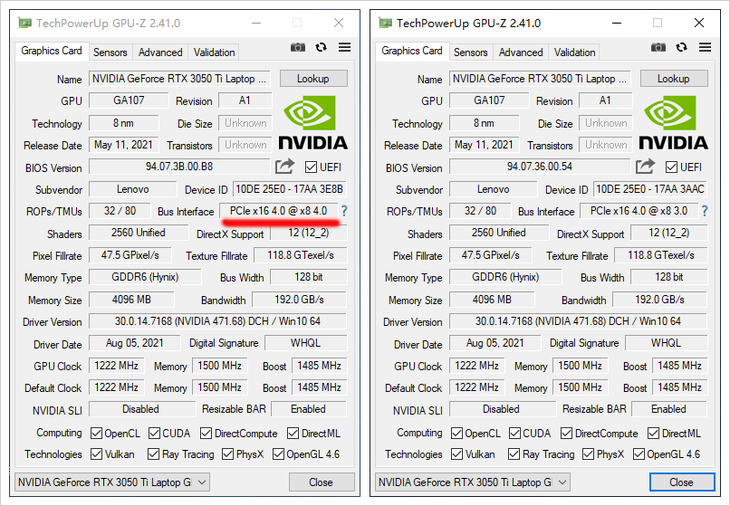Click GPU Clock 1222 MHz in right window
Image resolution: width=730 pixels, height=506 pixels.
pyautogui.click(x=477, y=365)
